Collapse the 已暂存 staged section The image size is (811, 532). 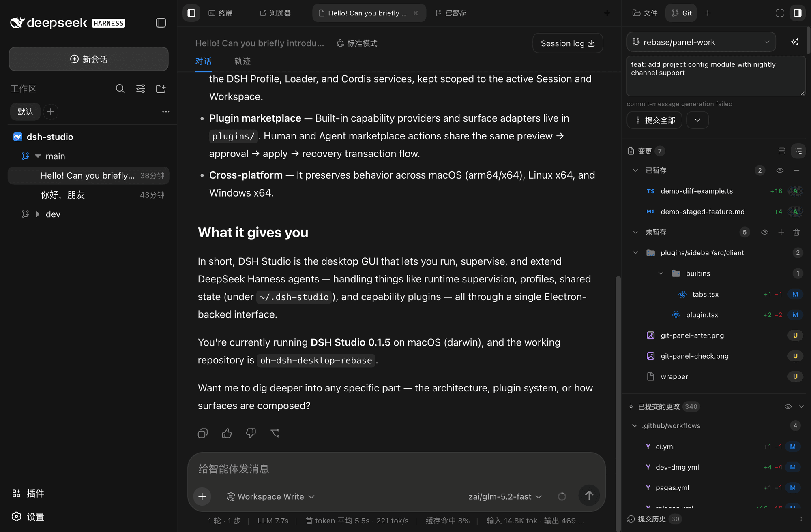point(635,171)
